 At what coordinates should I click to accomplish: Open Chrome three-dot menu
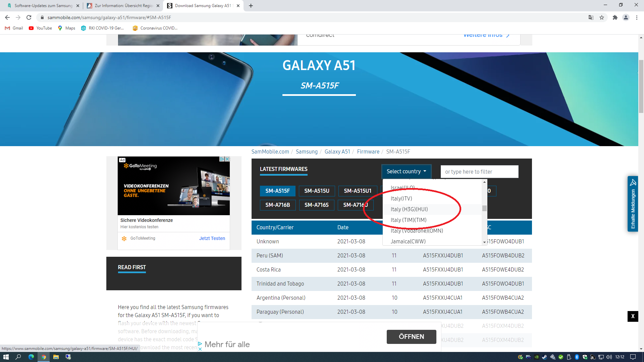point(637,17)
